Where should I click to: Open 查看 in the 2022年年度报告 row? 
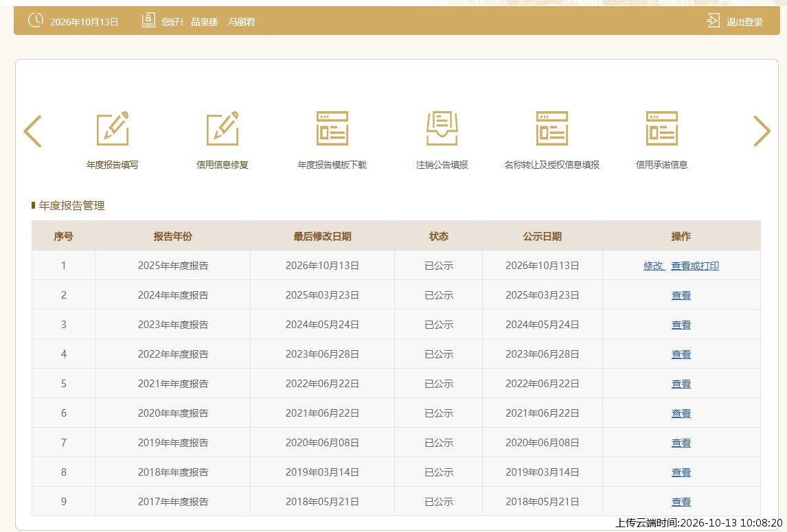pos(681,354)
